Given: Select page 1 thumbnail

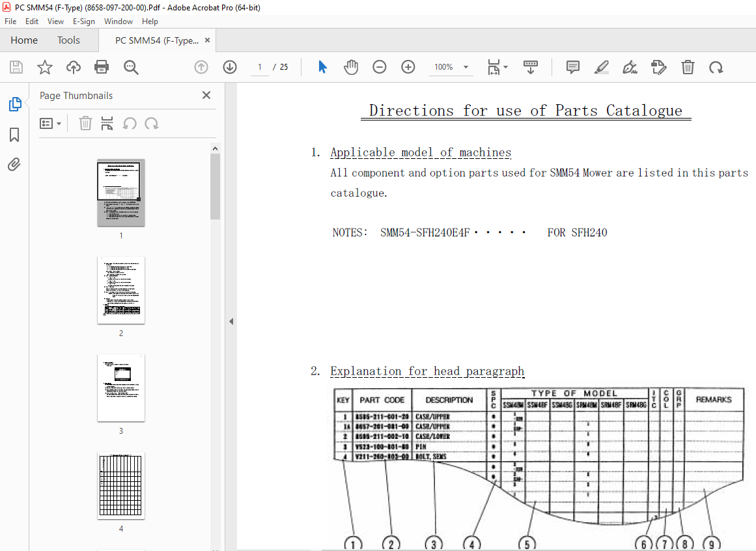Looking at the screenshot, I should [x=121, y=192].
